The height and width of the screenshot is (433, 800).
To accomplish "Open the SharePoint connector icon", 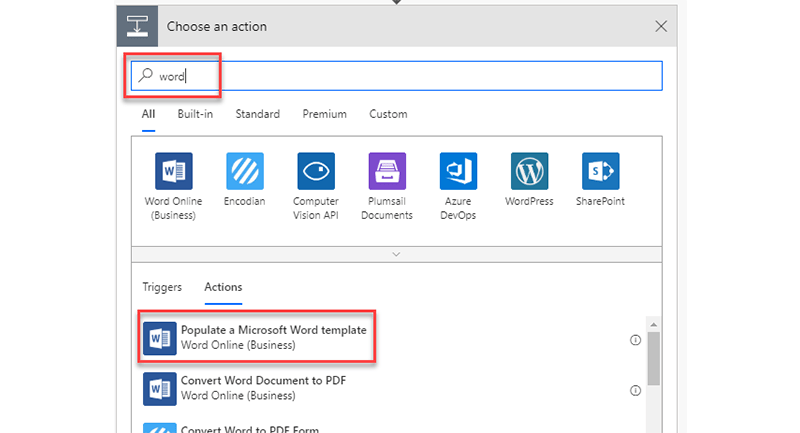I will point(601,171).
